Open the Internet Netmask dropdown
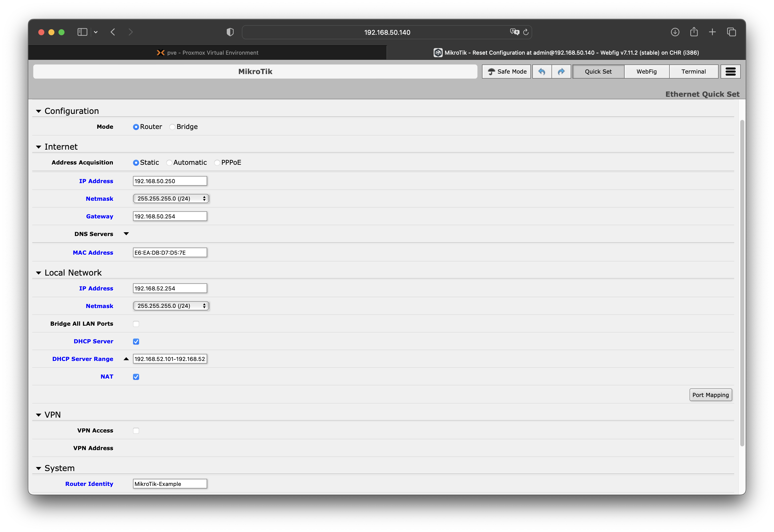774x532 pixels. click(x=171, y=199)
